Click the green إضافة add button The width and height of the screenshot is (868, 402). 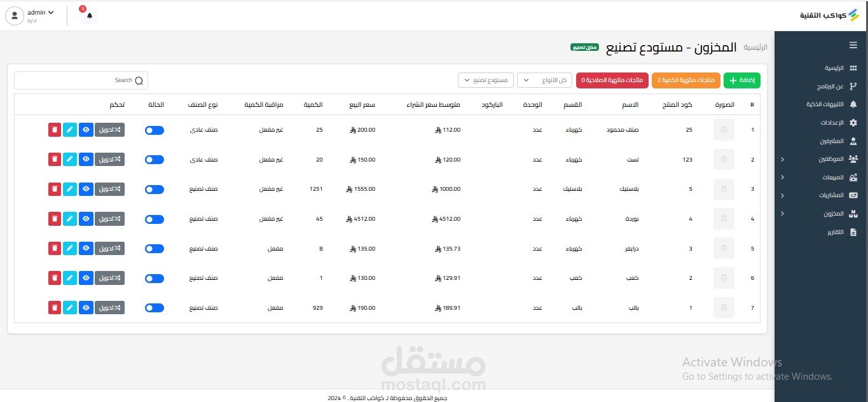742,80
